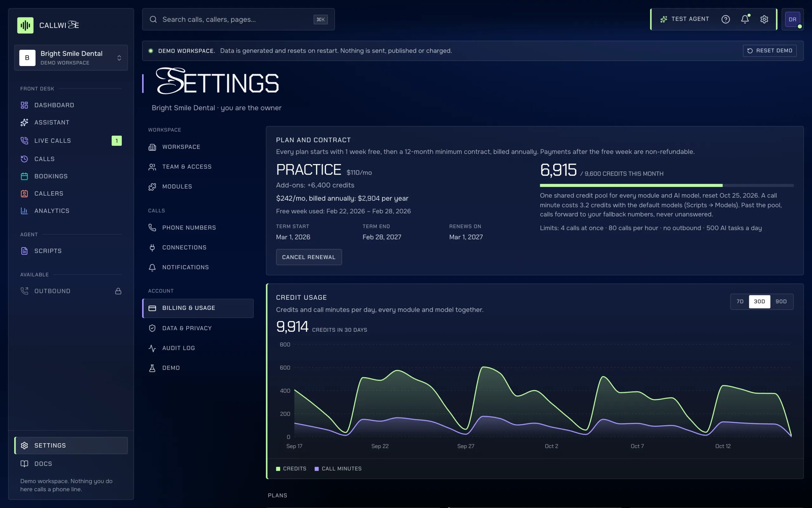Click the Calls history icon
The height and width of the screenshot is (508, 812).
coord(24,159)
